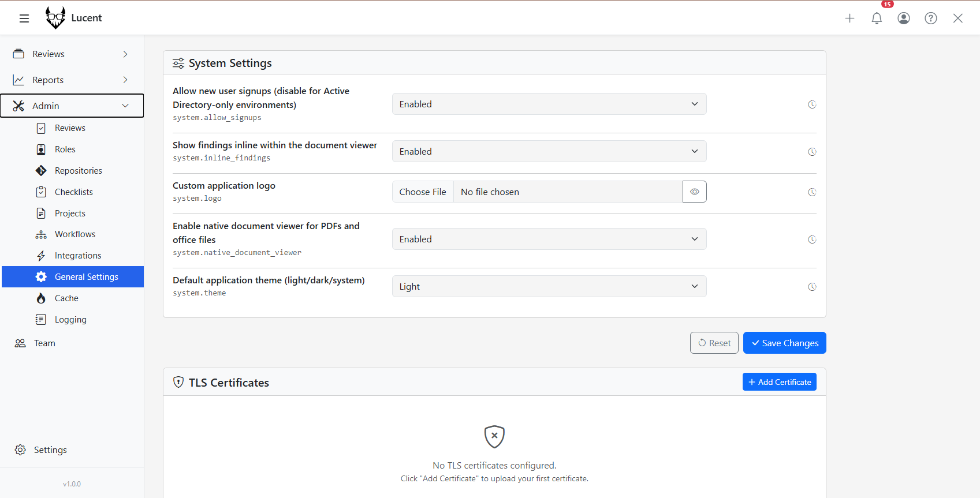Click the Reports chart icon

18,80
